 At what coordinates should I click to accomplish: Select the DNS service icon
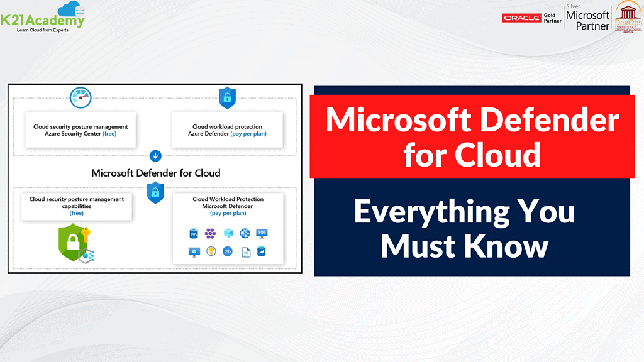[228, 250]
